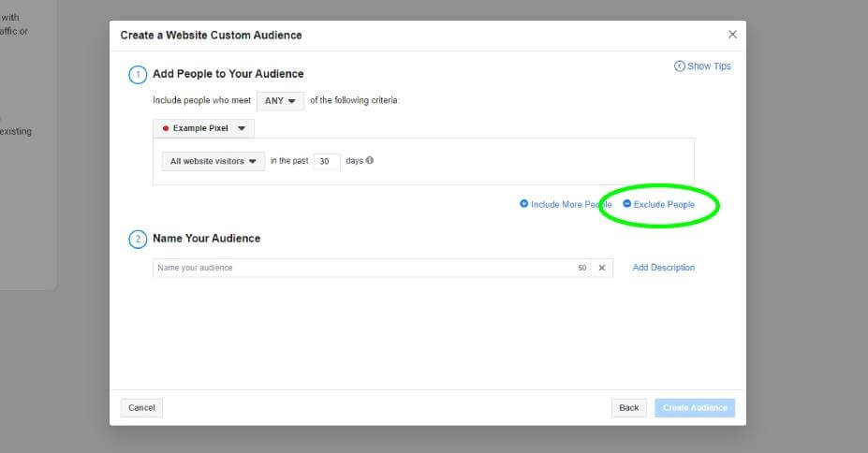This screenshot has width=868, height=453.
Task: Expand the All website visitors dropdown
Action: tap(213, 161)
